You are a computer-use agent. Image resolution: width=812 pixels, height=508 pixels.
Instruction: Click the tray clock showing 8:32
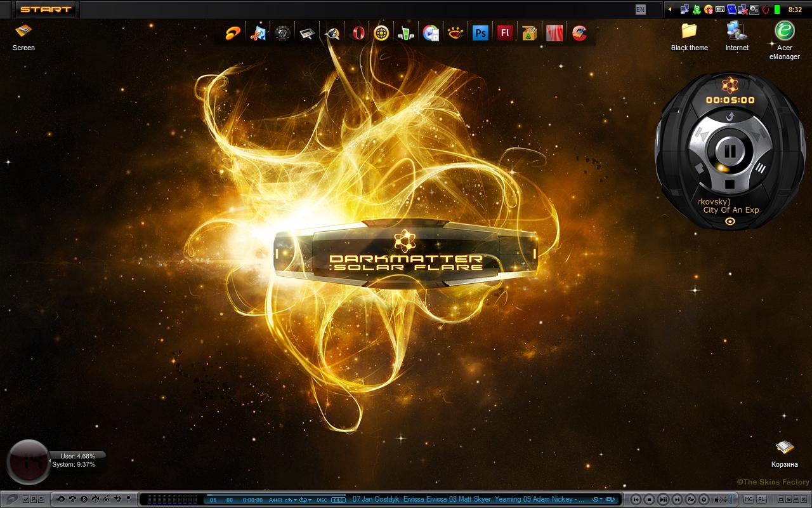795,10
